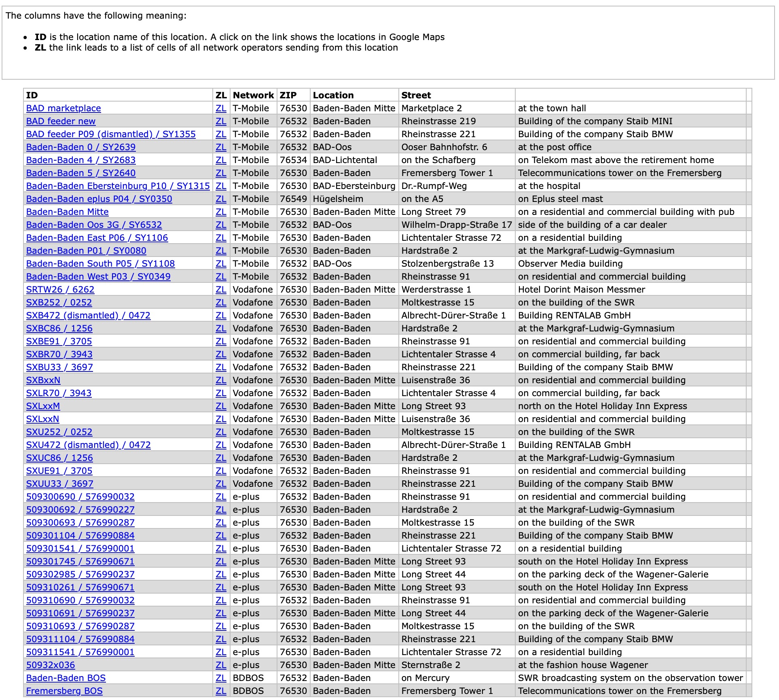Viewport: 779px width, 700px height.
Task: Open Baden-Baden East P06 / SY1106 link
Action: pyautogui.click(x=97, y=238)
